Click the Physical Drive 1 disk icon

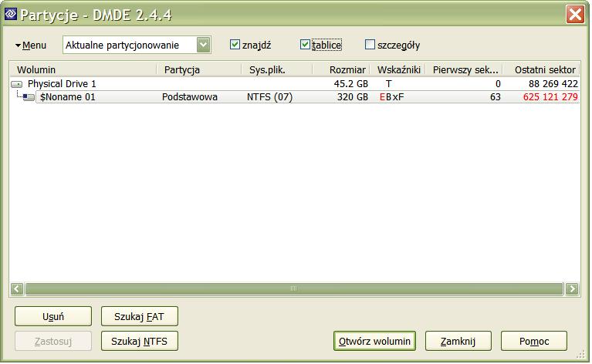[x=17, y=85]
